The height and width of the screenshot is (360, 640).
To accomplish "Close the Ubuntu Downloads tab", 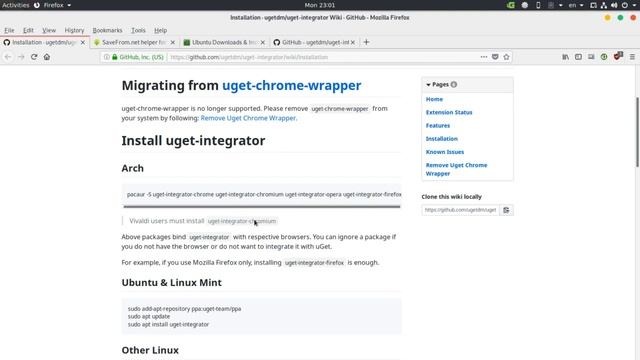I will pos(262,42).
